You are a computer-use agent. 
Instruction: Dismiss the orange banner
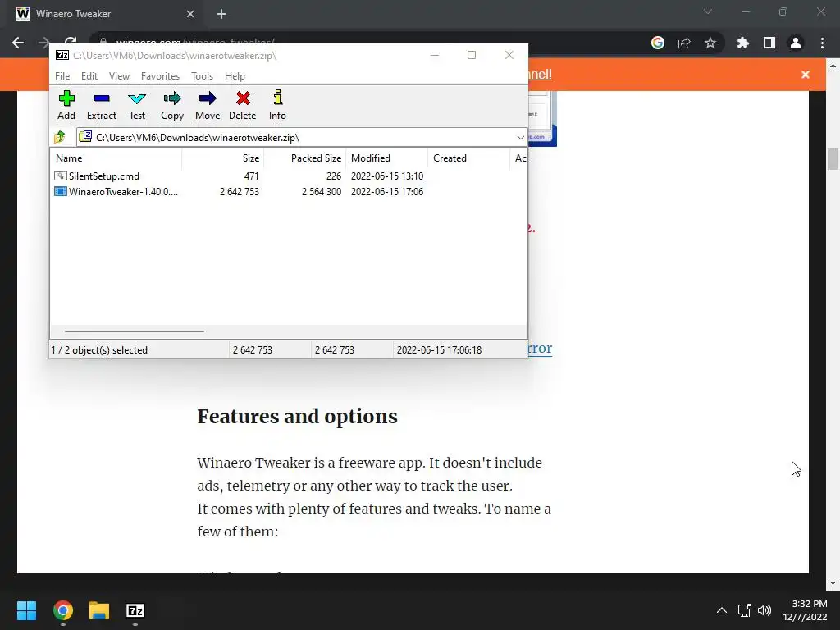point(806,75)
